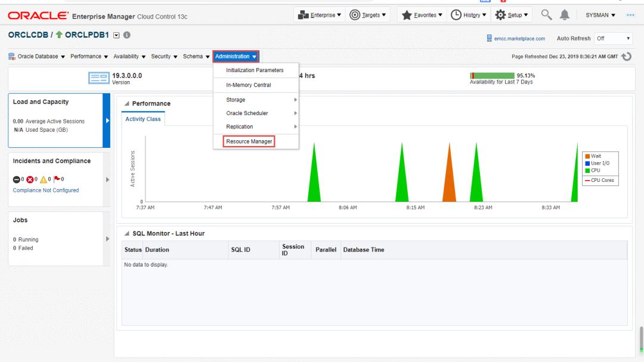Click the info icon beside ORCLPDB1
Image resolution: width=644 pixels, height=362 pixels.
(126, 35)
